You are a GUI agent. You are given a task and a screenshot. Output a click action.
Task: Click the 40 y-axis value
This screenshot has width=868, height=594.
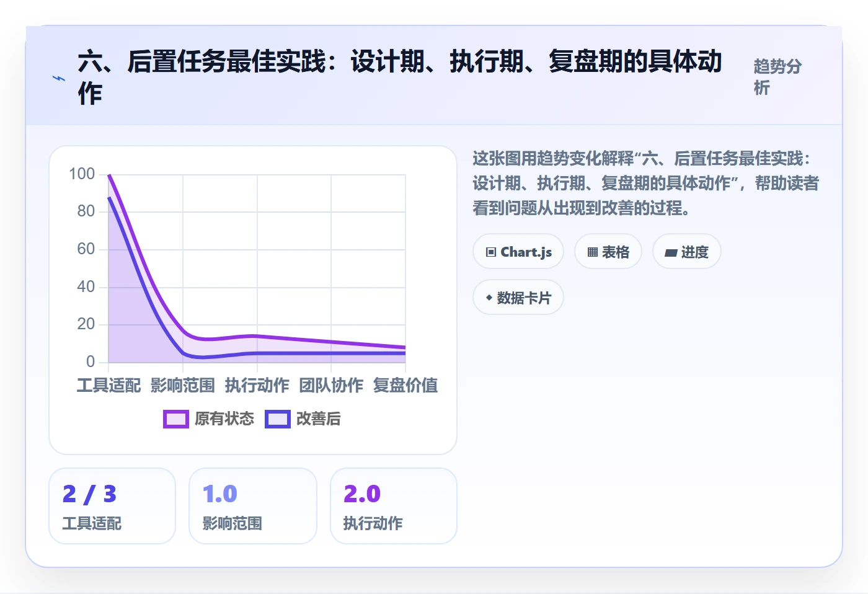pos(86,287)
